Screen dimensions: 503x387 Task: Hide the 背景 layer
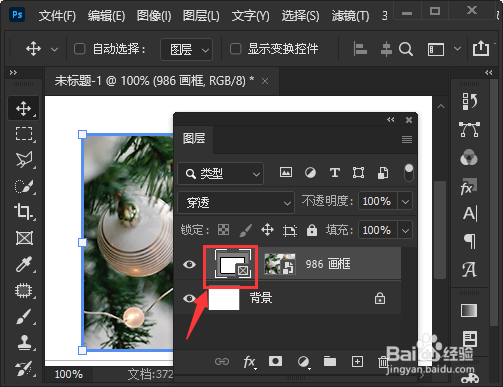click(x=189, y=298)
